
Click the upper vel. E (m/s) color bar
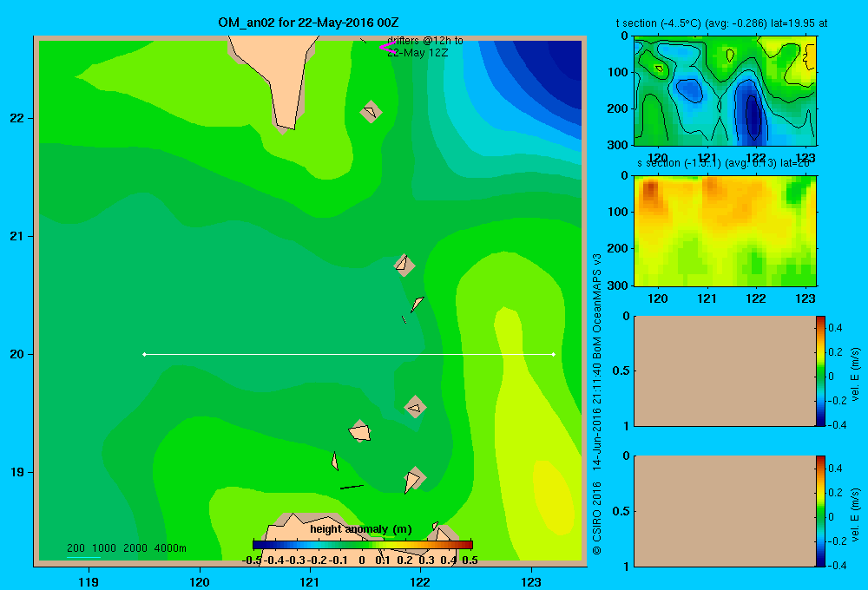[x=820, y=370]
